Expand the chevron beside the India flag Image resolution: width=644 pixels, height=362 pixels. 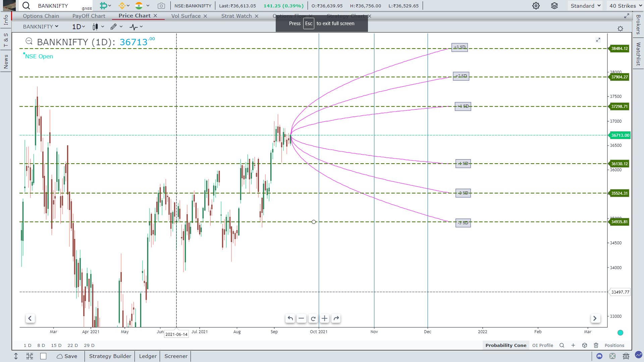pyautogui.click(x=148, y=6)
